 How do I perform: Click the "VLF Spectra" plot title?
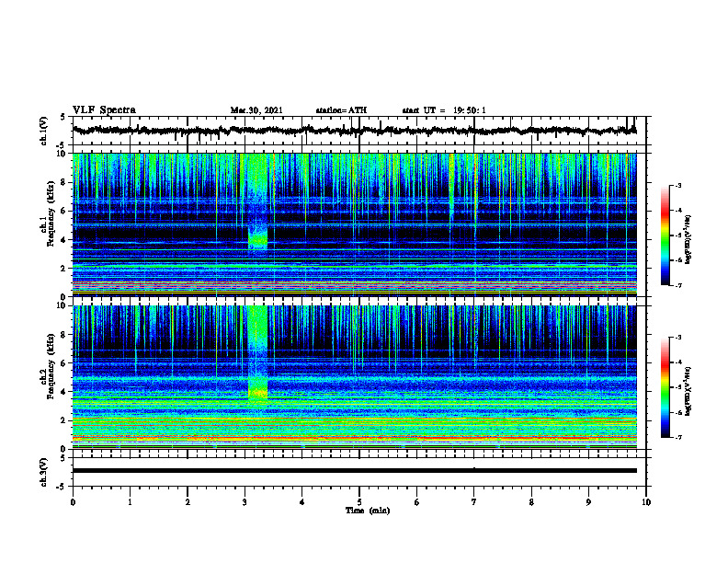click(104, 110)
